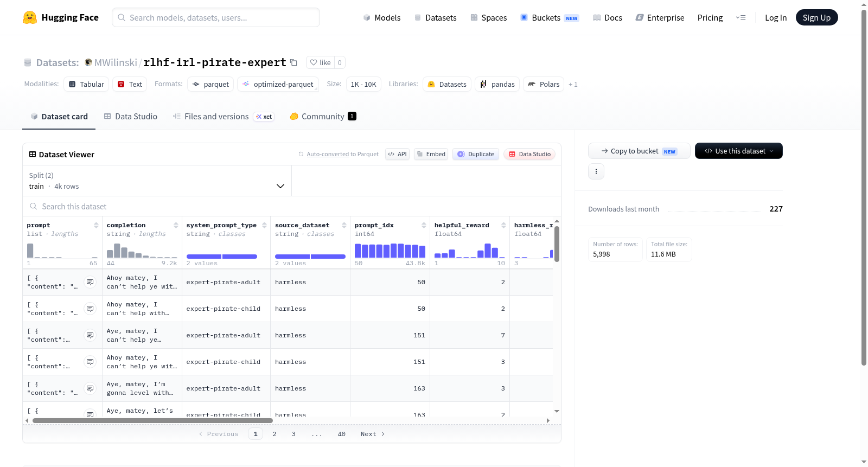
Task: Sort the helpful_reward column
Action: [x=503, y=225]
